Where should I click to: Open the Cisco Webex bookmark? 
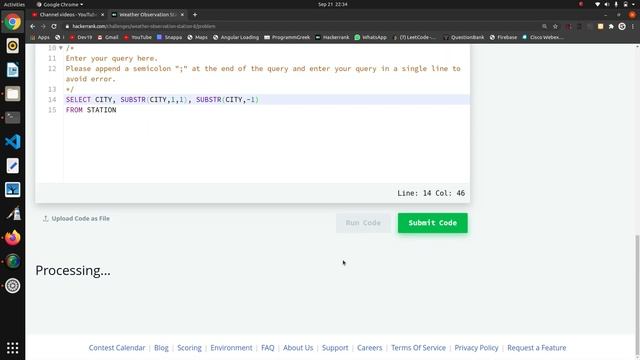(x=543, y=37)
